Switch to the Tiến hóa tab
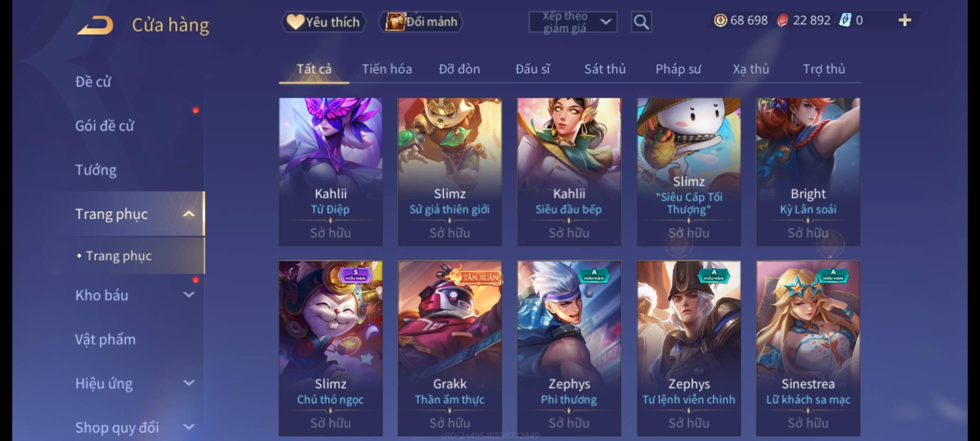The height and width of the screenshot is (441, 980). click(x=387, y=69)
